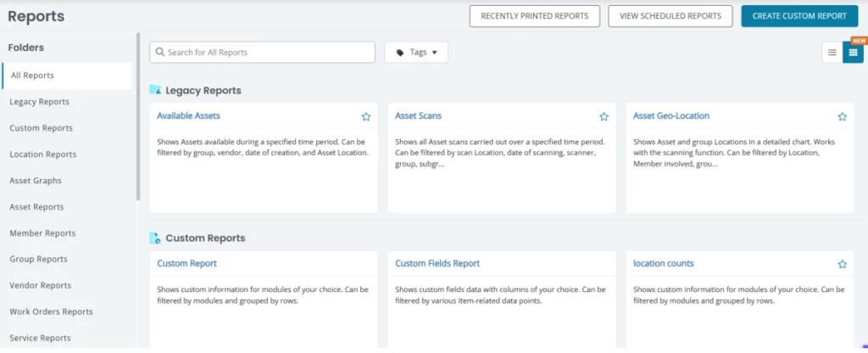The height and width of the screenshot is (353, 868).
Task: Open the Asset Scans report
Action: coord(418,115)
